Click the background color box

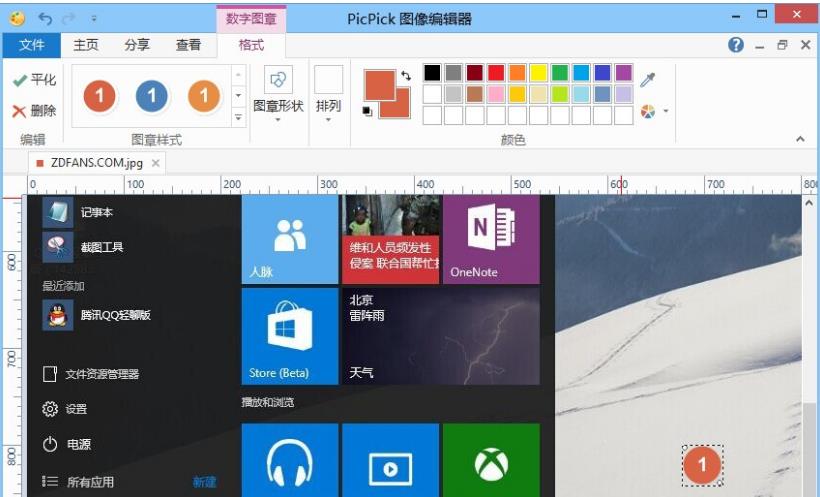[401, 109]
